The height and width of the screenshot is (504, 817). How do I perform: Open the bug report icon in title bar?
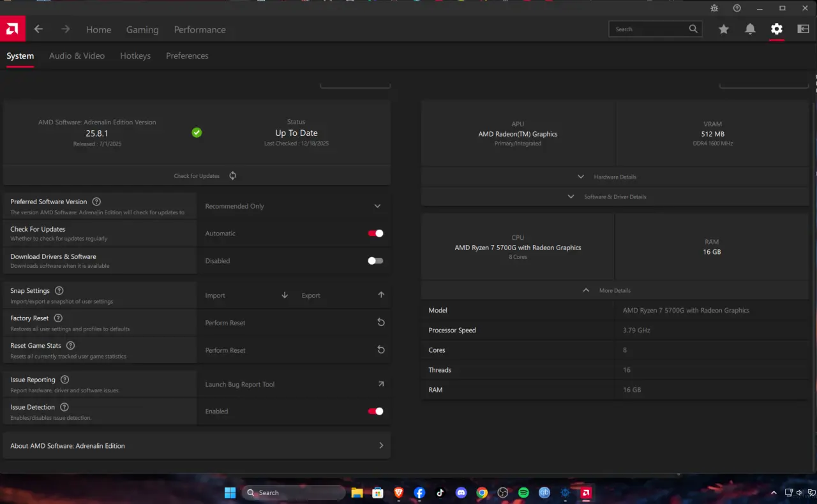(x=714, y=8)
